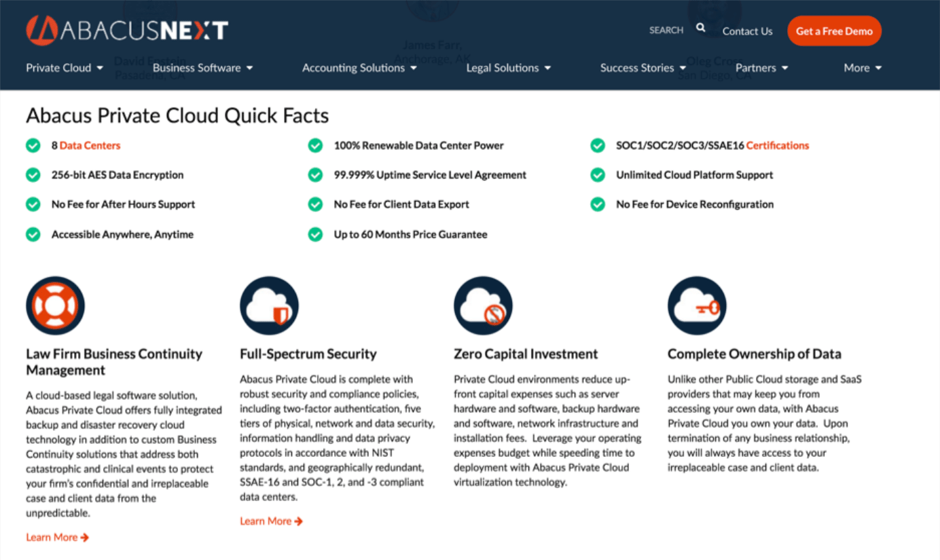
Task: Open the Partners dropdown menu
Action: pyautogui.click(x=761, y=68)
